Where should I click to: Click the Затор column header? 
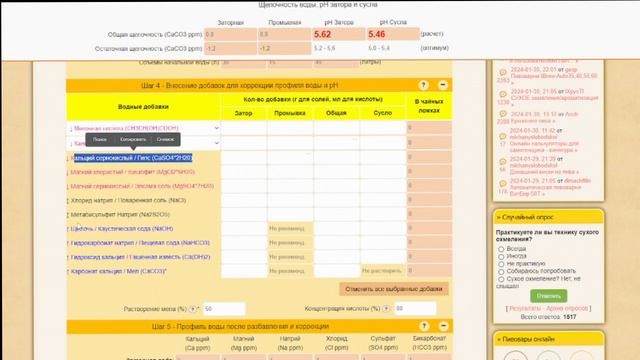pos(244,113)
